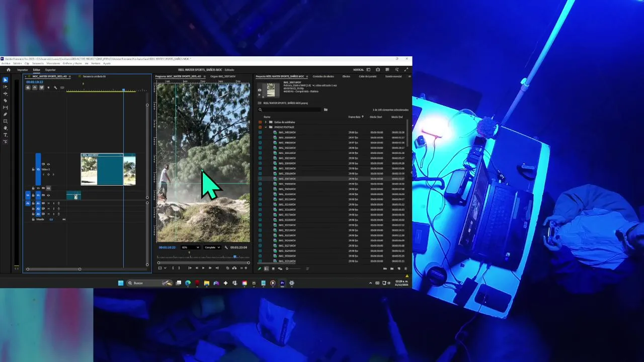
Task: Open Program monitor settings wrench
Action: point(226,247)
